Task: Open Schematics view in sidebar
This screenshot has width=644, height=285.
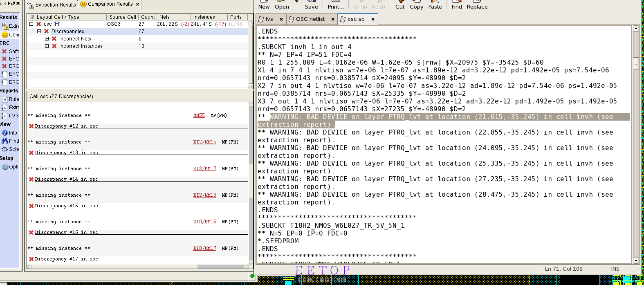Action: (11, 149)
